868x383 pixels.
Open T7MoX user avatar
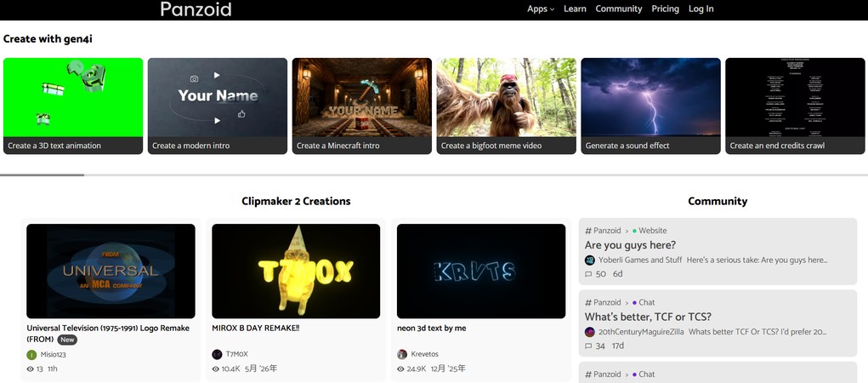point(217,354)
